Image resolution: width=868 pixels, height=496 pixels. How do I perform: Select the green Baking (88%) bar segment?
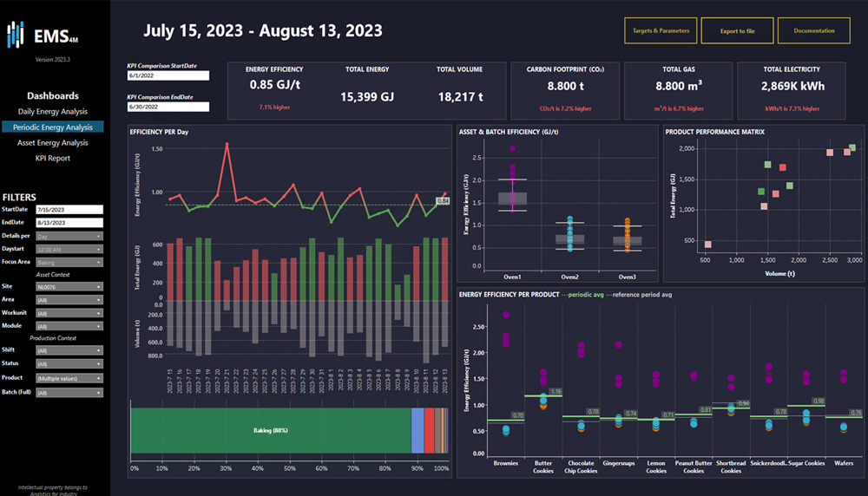[269, 430]
